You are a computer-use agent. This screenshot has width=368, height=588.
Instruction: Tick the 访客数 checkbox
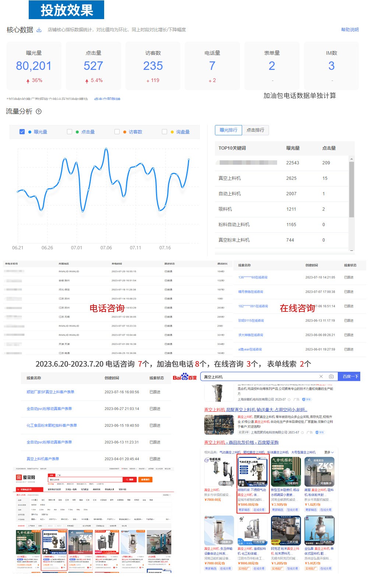point(117,132)
